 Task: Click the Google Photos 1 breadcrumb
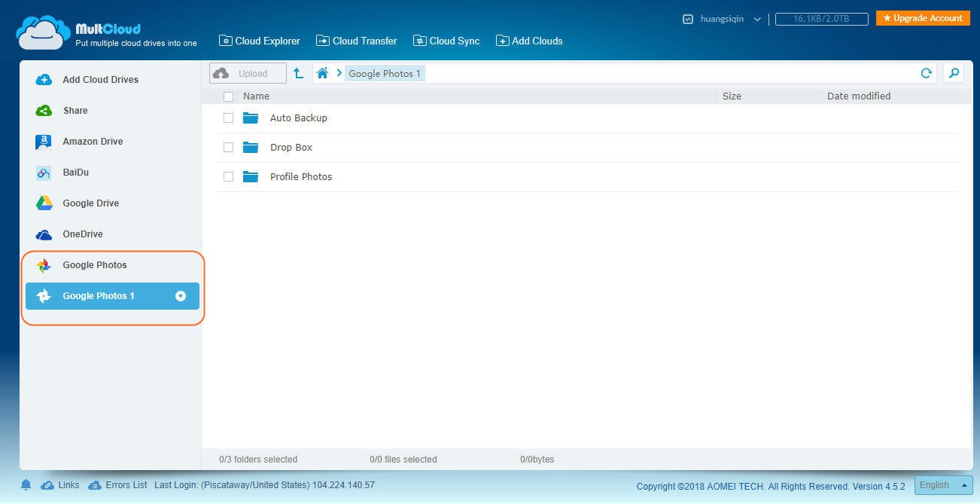pyautogui.click(x=385, y=73)
